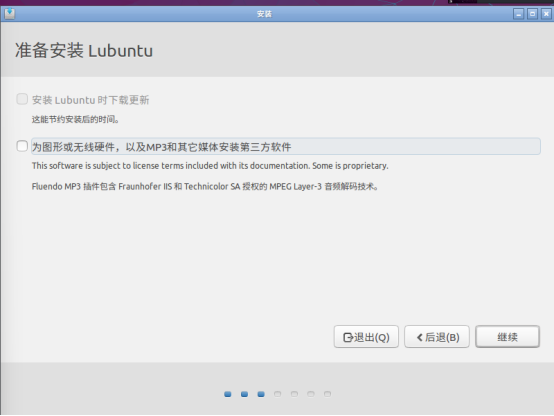Click the first blue progress dot
The height and width of the screenshot is (416, 554).
click(x=228, y=394)
